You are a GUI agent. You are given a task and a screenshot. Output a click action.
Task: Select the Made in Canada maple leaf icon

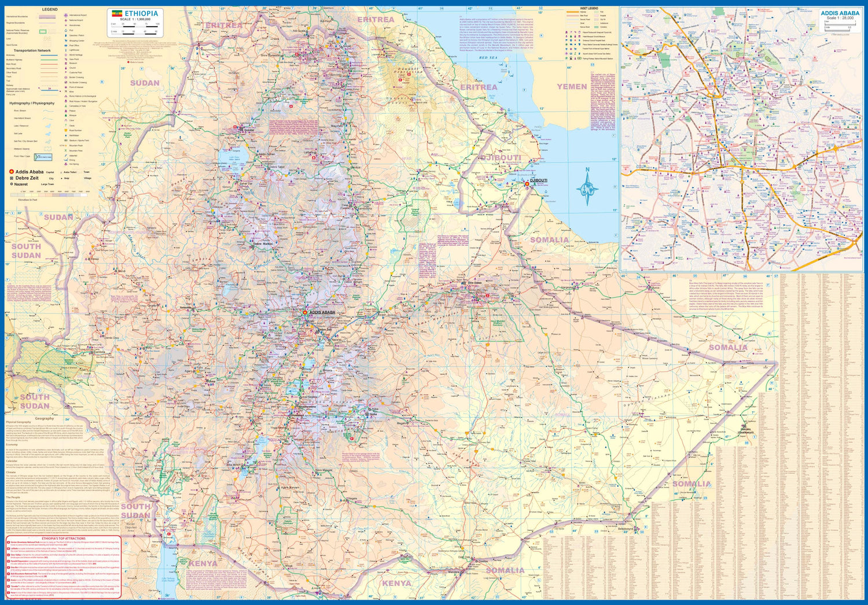[x=128, y=62]
